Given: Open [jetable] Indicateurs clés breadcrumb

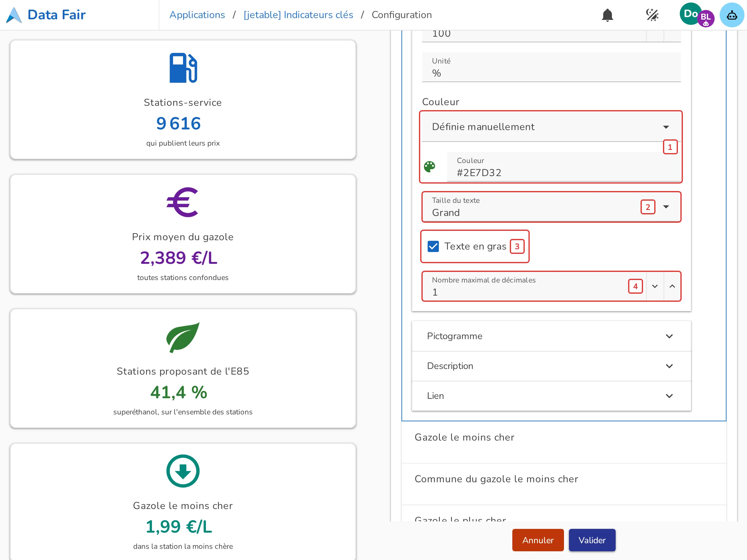Looking at the screenshot, I should 298,15.
